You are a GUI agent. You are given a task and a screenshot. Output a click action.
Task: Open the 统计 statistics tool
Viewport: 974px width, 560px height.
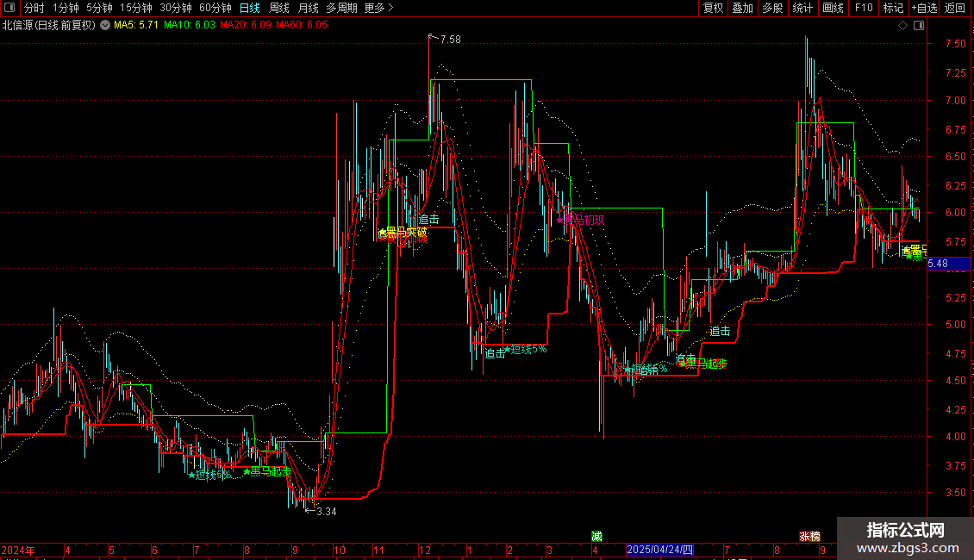802,8
